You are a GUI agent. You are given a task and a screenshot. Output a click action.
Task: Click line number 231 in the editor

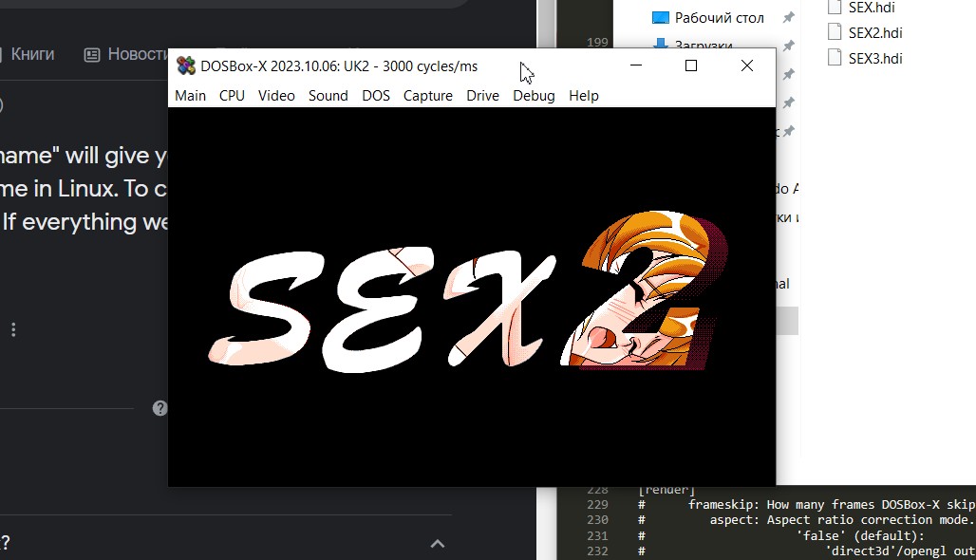click(597, 535)
